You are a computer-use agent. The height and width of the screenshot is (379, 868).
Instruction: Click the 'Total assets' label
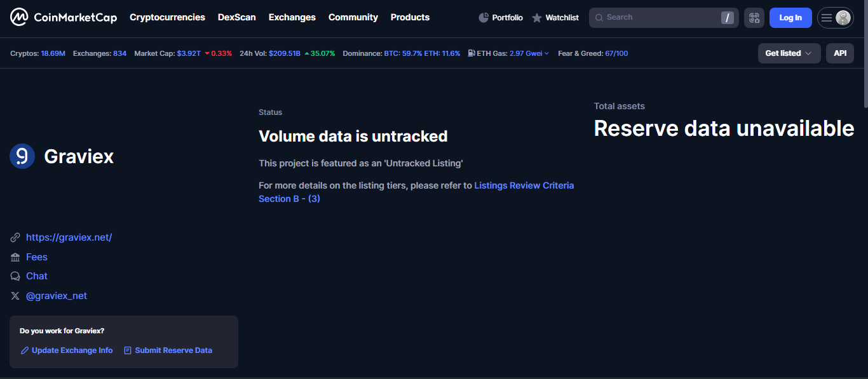620,106
